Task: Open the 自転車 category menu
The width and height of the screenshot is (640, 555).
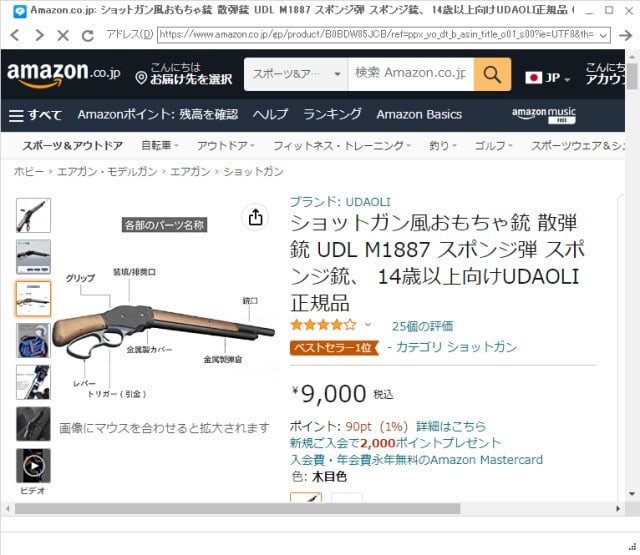Action: click(x=160, y=146)
